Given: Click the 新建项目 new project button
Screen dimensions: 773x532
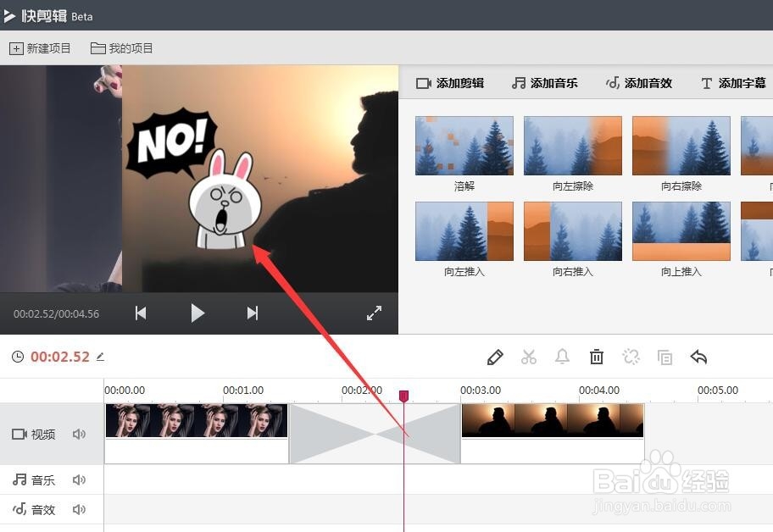Looking at the screenshot, I should point(40,48).
